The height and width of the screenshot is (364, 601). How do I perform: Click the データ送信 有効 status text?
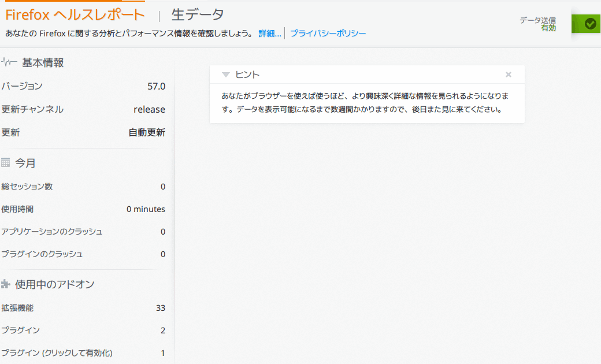[x=538, y=24]
